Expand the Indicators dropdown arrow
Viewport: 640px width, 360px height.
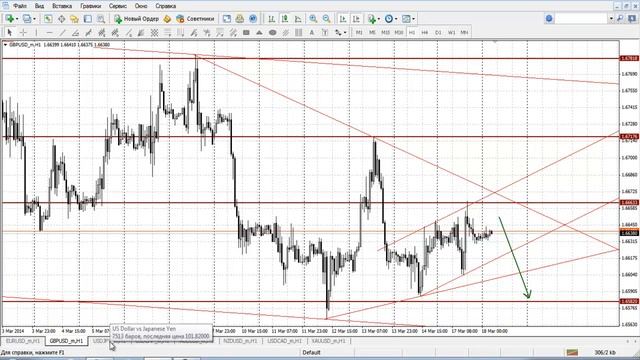tap(379, 19)
